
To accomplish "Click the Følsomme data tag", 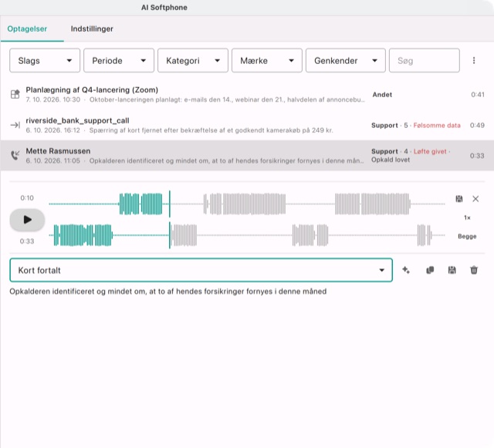I will point(437,126).
